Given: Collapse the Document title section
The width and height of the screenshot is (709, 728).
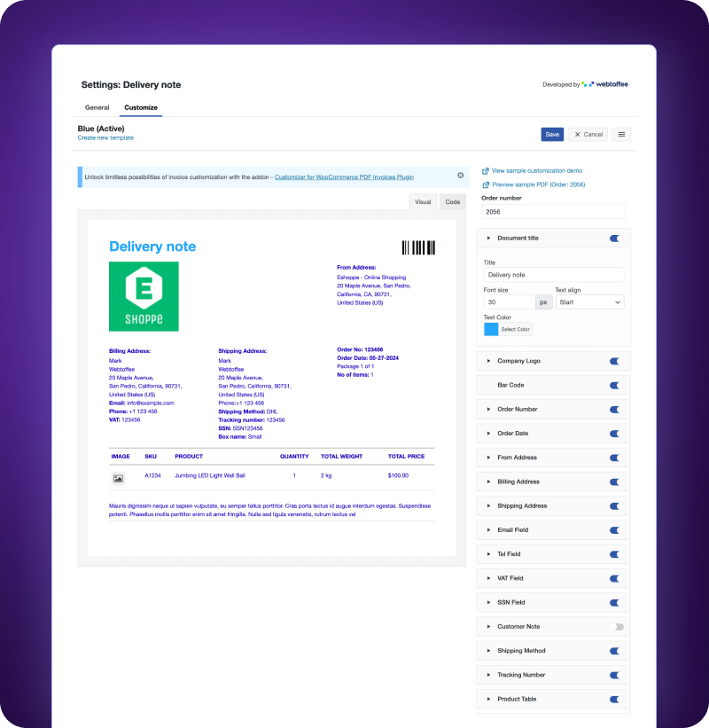Looking at the screenshot, I should click(x=488, y=239).
